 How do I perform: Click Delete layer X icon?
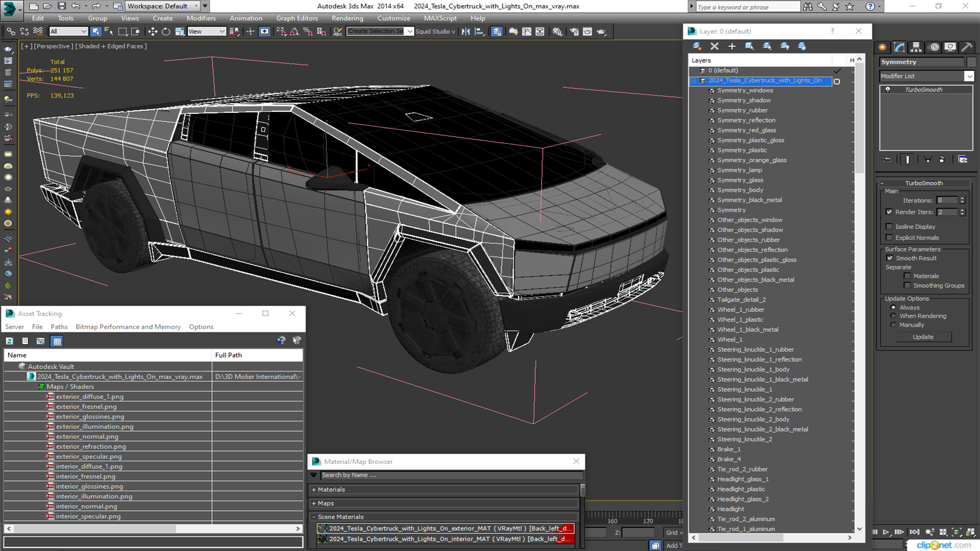715,46
